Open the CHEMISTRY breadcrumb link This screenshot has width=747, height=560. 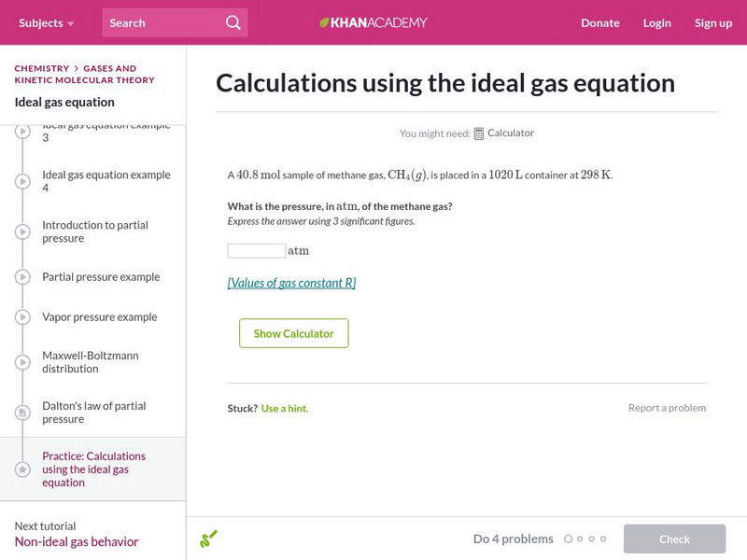click(x=42, y=68)
